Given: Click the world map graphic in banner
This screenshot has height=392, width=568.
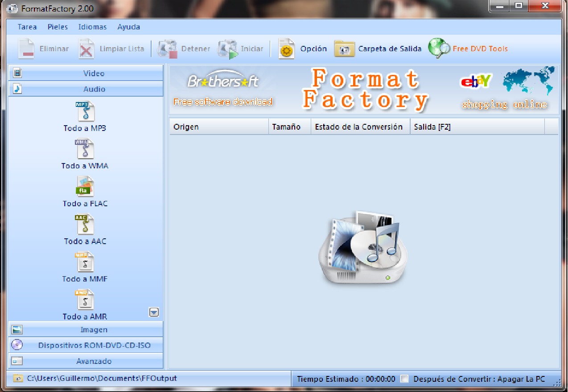Looking at the screenshot, I should 529,80.
